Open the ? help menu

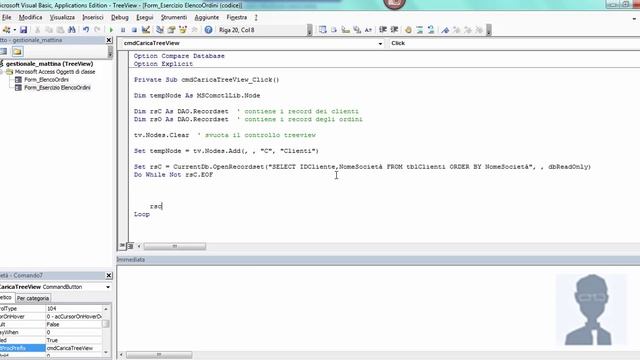coord(256,18)
